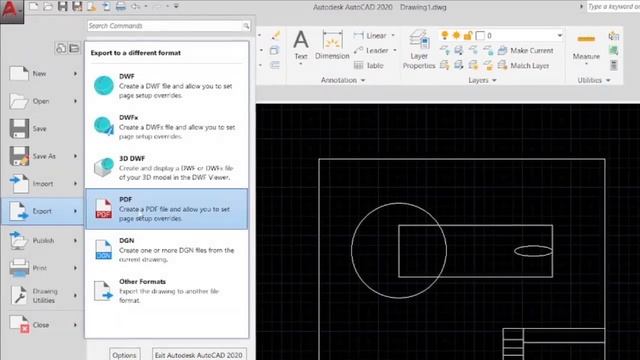Click the Save As icon in quick access toolbar
The image size is (640, 360).
pos(77,6)
